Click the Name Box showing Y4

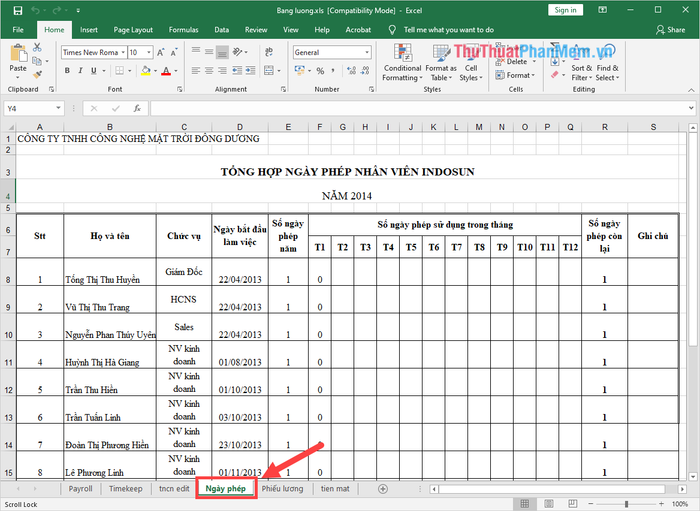point(33,108)
